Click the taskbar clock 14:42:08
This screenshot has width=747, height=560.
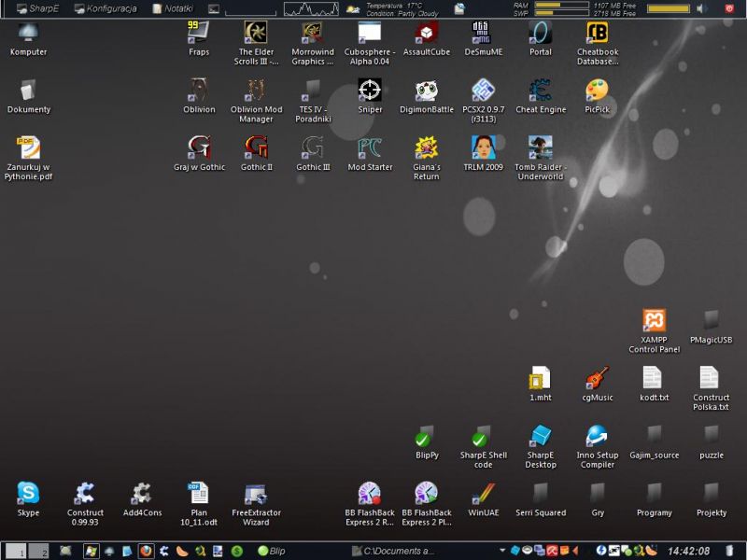(689, 551)
